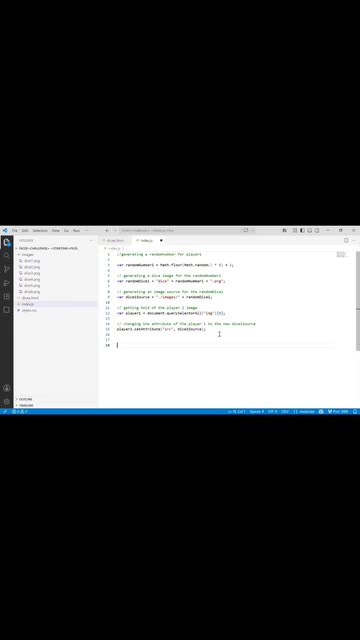Open the Source Control view
The image size is (360, 640).
[x=7, y=269]
